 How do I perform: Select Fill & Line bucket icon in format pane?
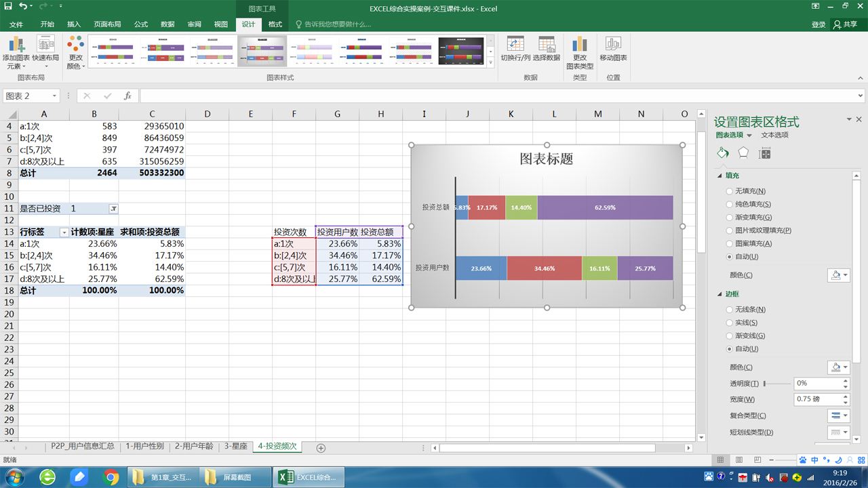tap(723, 153)
